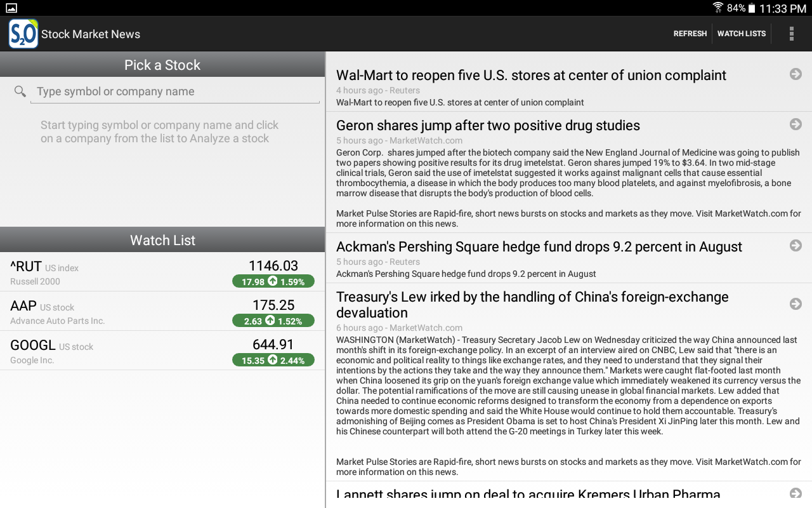Click the up arrow in GOOGL change badge
812x508 pixels.
pos(273,360)
